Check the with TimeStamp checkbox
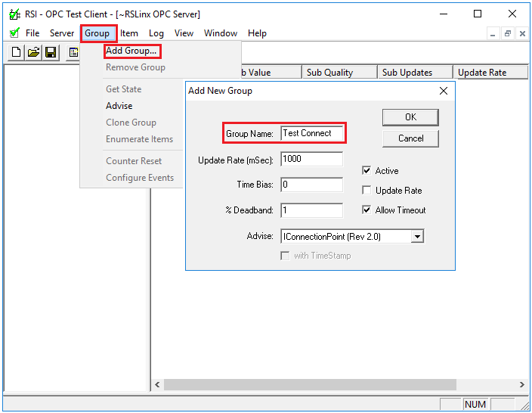This screenshot has width=532, height=413. click(x=285, y=256)
